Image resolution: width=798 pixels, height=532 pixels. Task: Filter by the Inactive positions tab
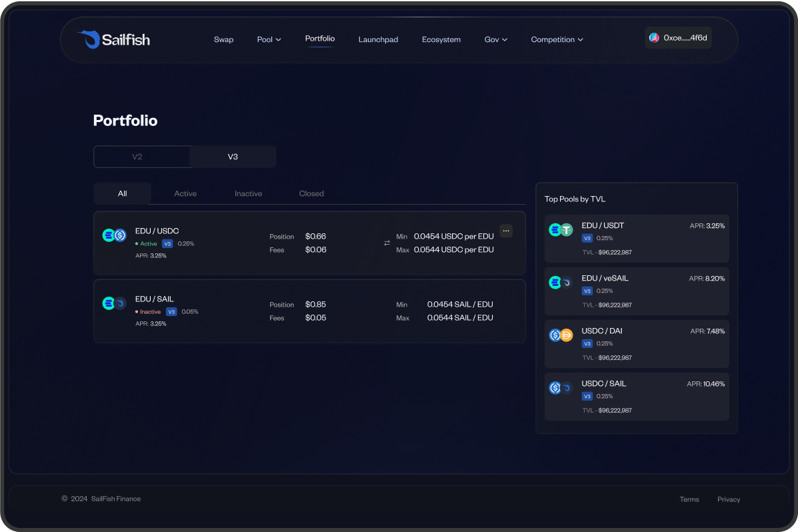click(x=248, y=194)
